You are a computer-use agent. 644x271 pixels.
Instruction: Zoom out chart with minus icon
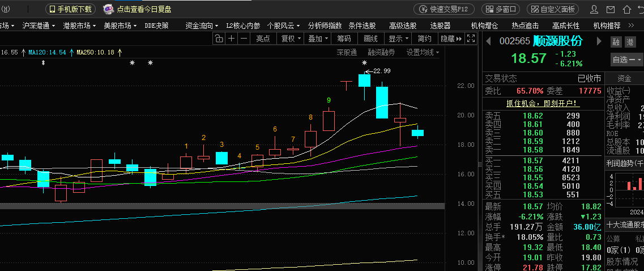(x=244, y=39)
